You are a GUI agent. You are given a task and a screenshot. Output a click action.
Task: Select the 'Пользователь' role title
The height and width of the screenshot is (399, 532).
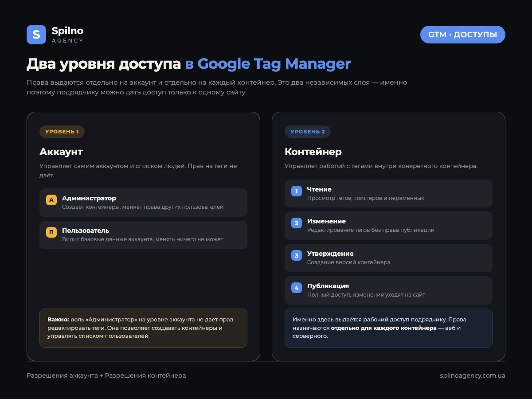pyautogui.click(x=86, y=231)
